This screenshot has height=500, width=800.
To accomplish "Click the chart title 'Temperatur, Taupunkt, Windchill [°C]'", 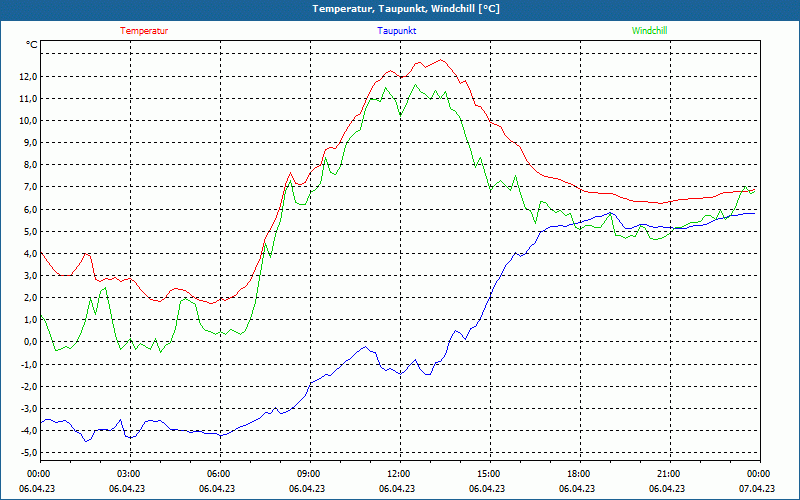I will [x=406, y=9].
